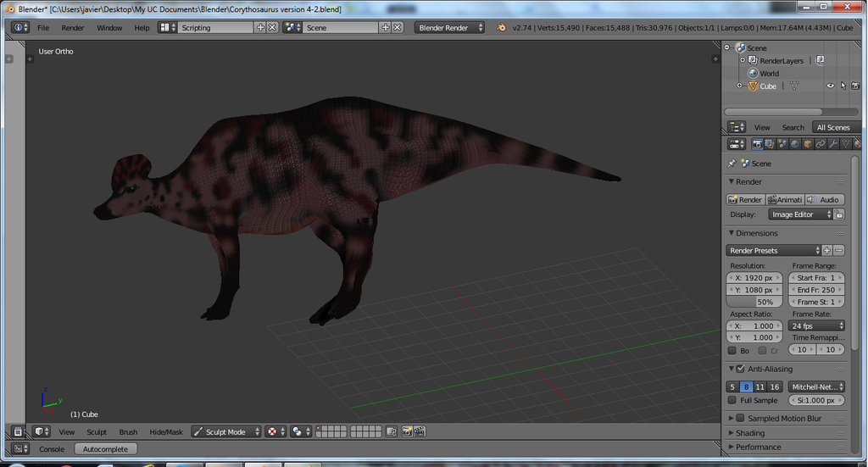The height and width of the screenshot is (467, 868).
Task: Click the OpenGL render camera icon
Action: click(406, 431)
